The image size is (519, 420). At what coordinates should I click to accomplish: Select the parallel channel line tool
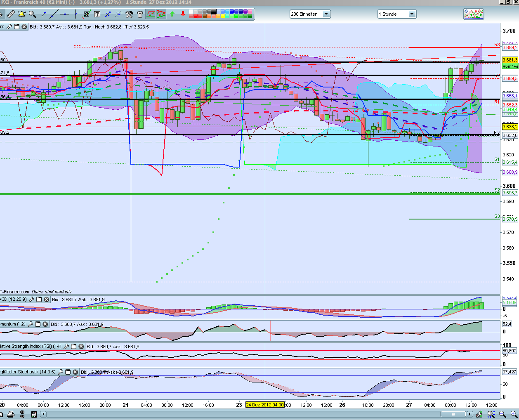click(x=118, y=14)
